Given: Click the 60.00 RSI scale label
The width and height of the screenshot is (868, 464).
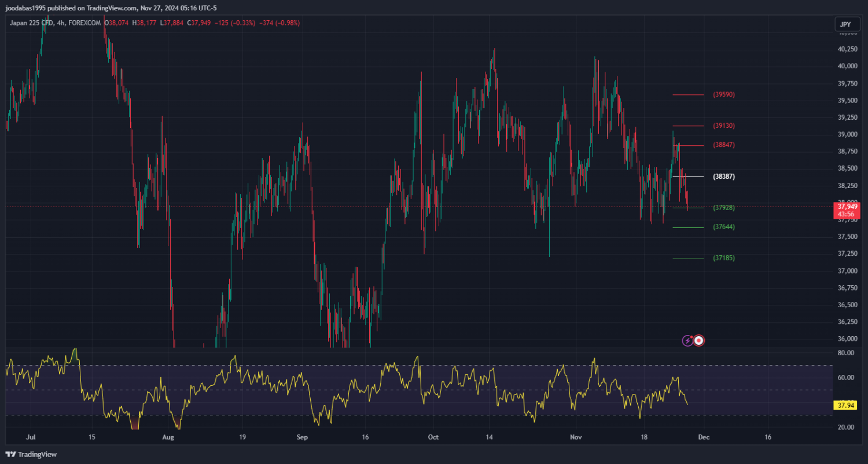Looking at the screenshot, I should pos(845,378).
